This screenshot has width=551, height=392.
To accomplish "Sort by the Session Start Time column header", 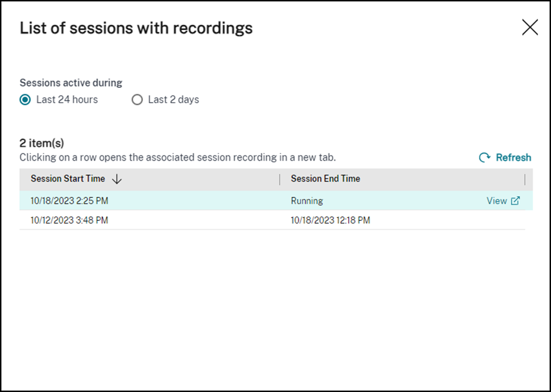I will 66,179.
